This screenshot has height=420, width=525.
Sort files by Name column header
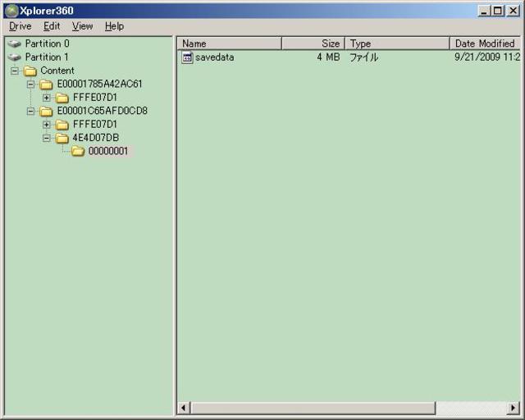click(x=230, y=43)
